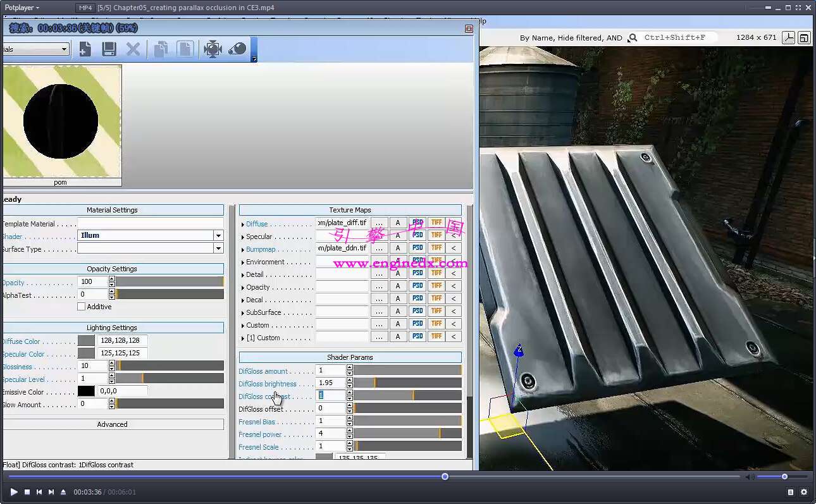Expand the Bumpmap texture map row
The image size is (816, 504).
point(243,250)
